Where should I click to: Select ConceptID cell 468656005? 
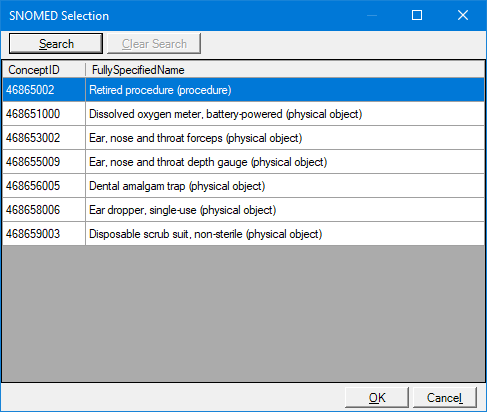point(44,186)
